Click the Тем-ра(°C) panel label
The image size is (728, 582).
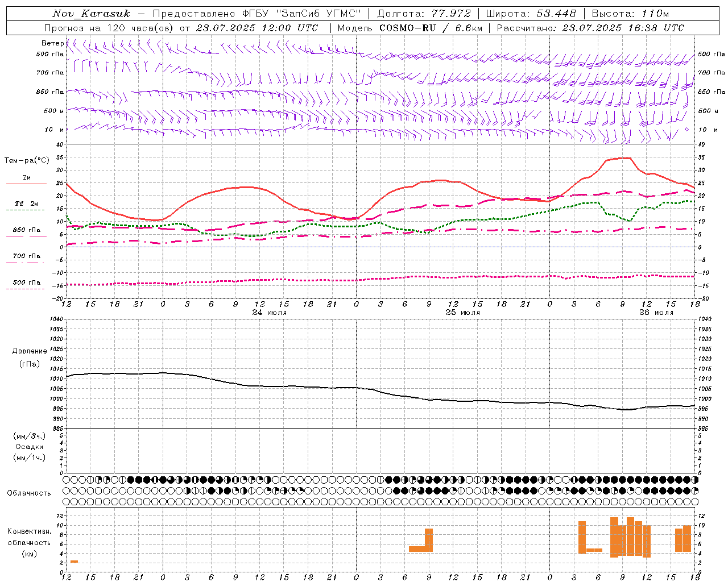(27, 160)
